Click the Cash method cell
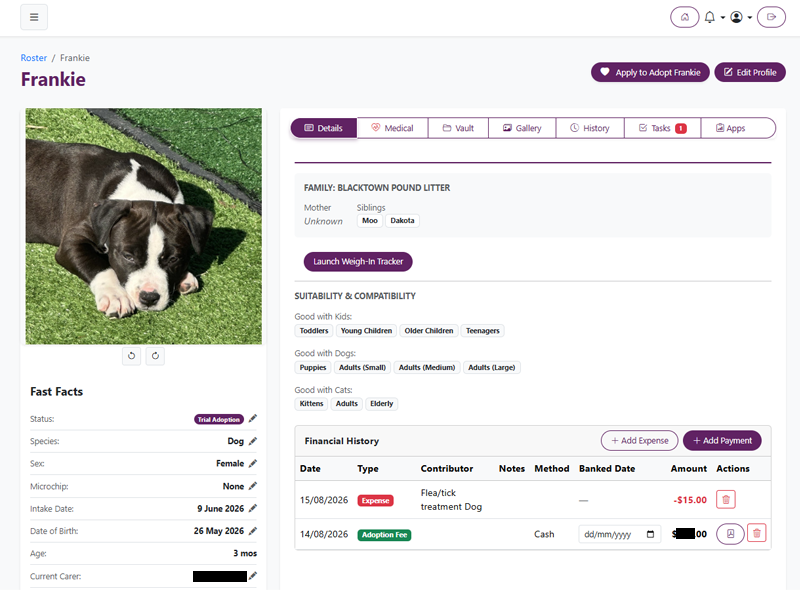Viewport: 800px width, 591px height. (544, 534)
